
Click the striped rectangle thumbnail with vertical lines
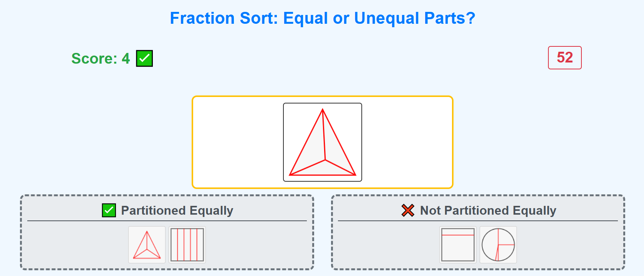point(187,245)
